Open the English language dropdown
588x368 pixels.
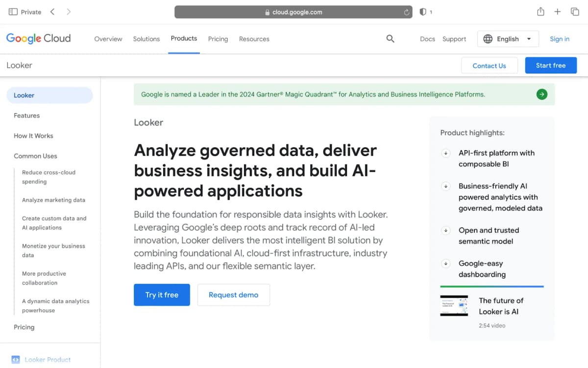508,39
